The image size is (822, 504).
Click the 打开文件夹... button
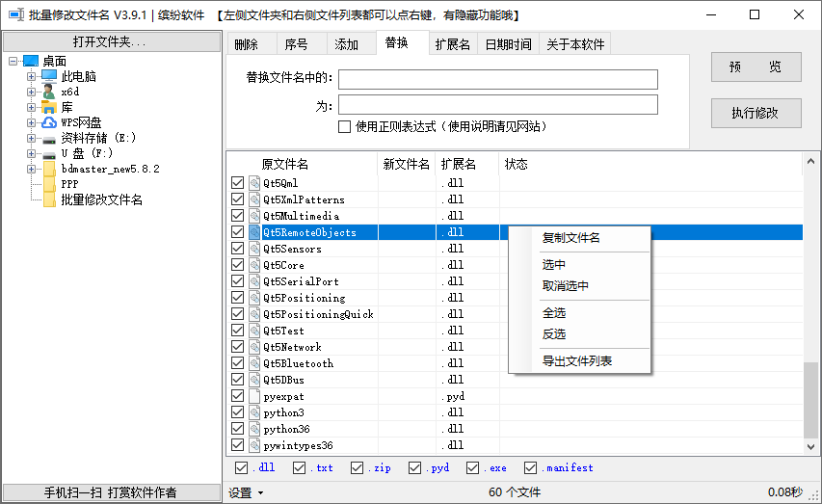coord(111,41)
